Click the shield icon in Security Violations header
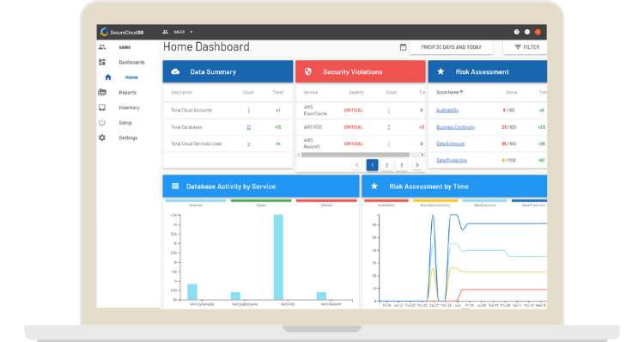644x342 pixels. point(308,71)
